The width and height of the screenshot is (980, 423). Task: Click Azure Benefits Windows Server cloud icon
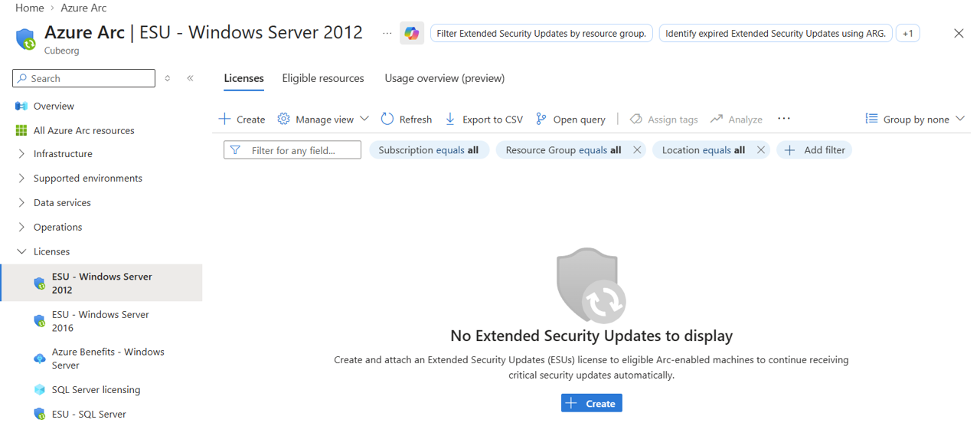[40, 359]
